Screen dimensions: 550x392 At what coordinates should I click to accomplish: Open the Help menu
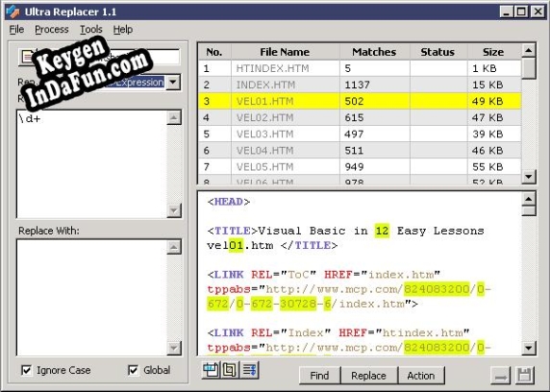pos(123,30)
